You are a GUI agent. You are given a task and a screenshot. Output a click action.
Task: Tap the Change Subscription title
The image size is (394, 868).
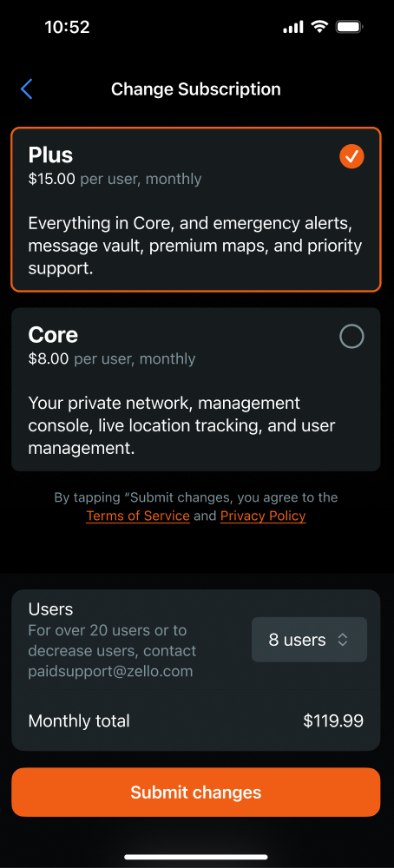click(196, 89)
